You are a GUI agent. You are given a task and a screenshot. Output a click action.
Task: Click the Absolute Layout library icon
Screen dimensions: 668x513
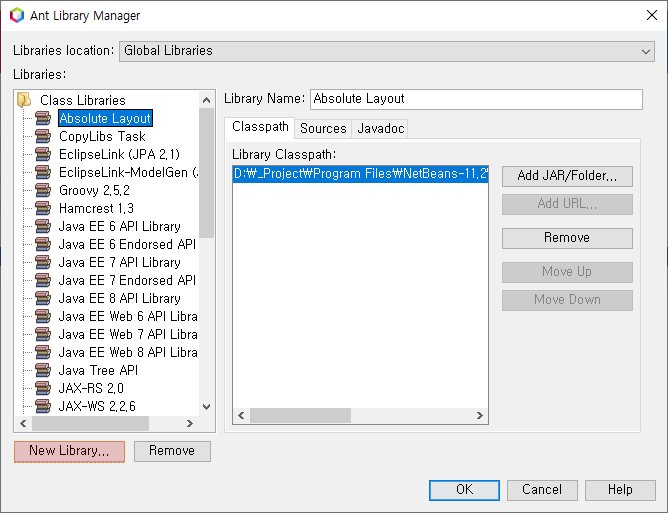coord(43,118)
